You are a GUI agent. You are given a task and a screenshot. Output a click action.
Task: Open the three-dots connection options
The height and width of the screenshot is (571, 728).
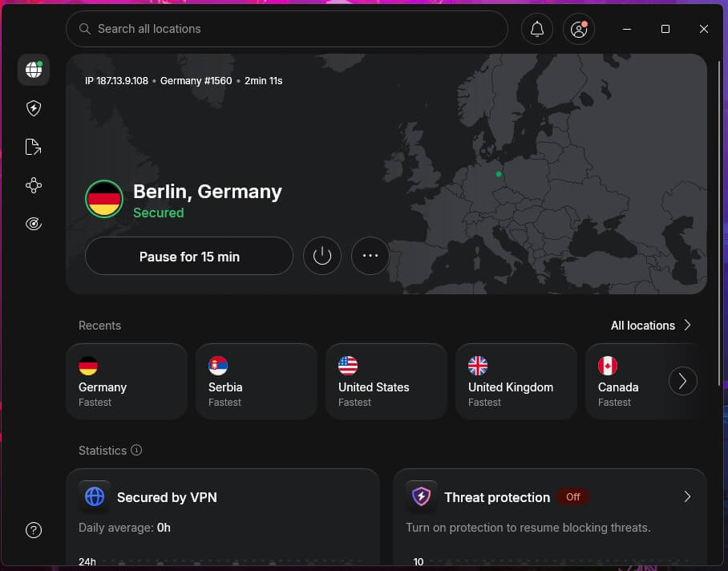(x=370, y=256)
